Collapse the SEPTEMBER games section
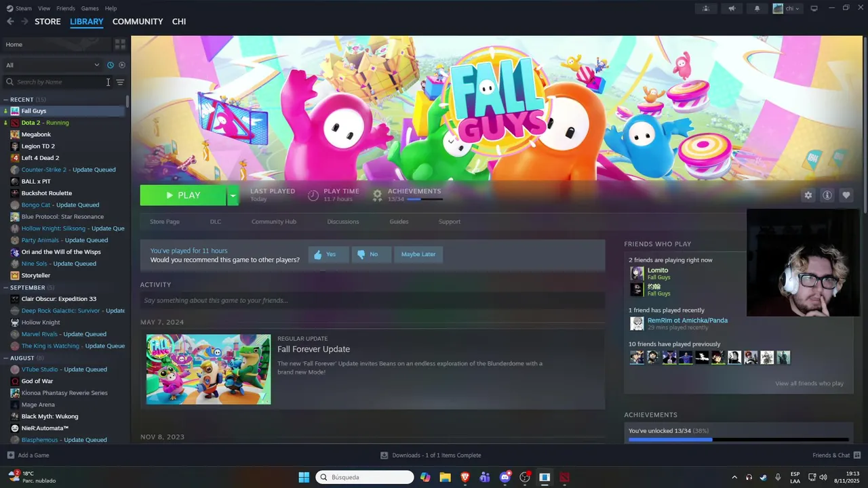The width and height of the screenshot is (868, 488). [6, 287]
